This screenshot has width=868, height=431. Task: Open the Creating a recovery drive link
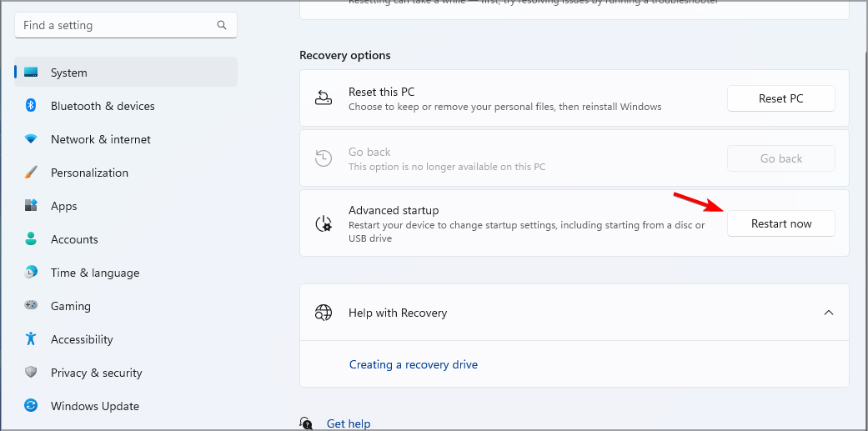point(413,364)
